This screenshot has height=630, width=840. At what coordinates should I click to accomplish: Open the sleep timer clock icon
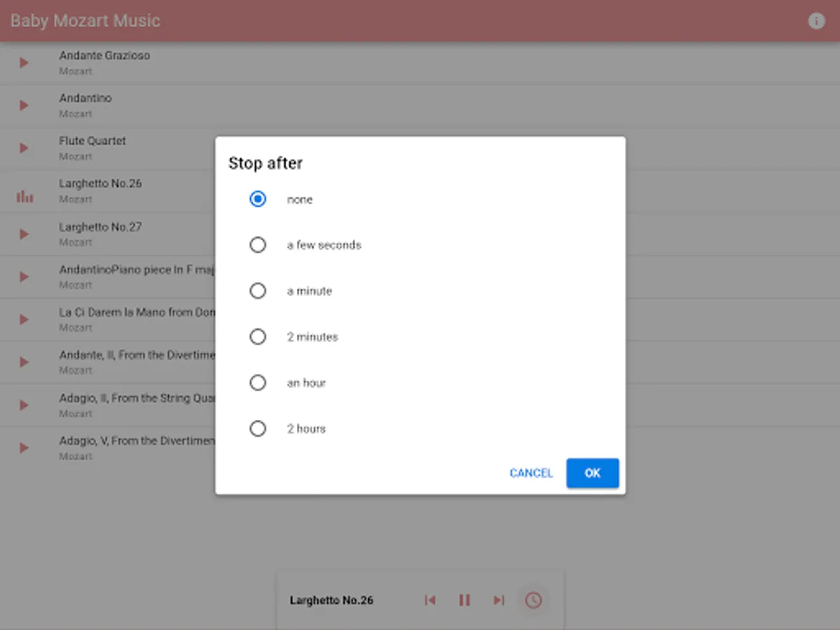coord(533,600)
